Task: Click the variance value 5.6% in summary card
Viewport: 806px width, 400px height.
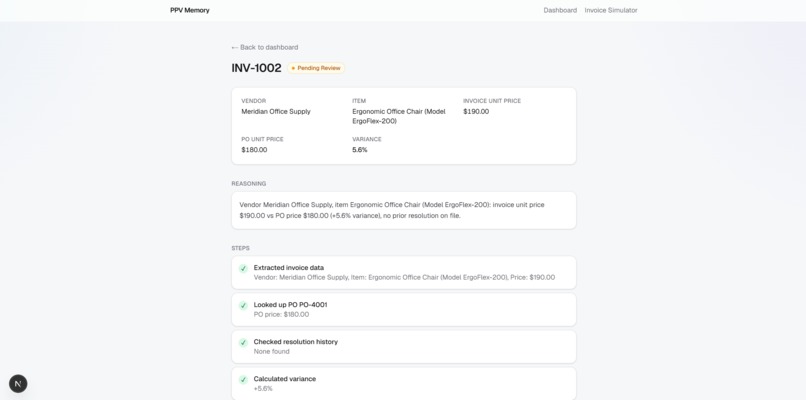Action: pos(360,150)
